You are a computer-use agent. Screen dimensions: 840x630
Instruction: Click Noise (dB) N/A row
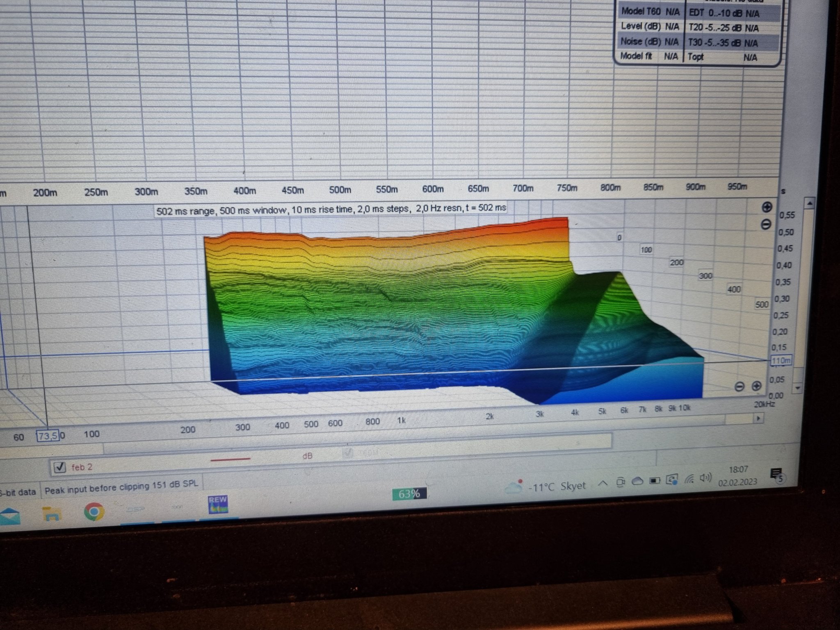coord(650,41)
